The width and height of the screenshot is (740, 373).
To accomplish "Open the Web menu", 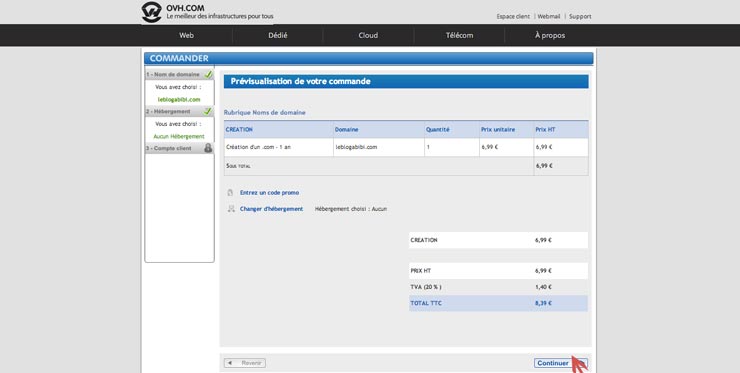I will click(186, 35).
